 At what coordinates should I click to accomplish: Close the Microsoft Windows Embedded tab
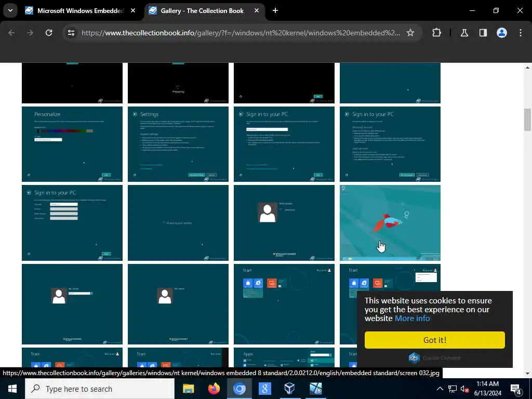tap(133, 11)
